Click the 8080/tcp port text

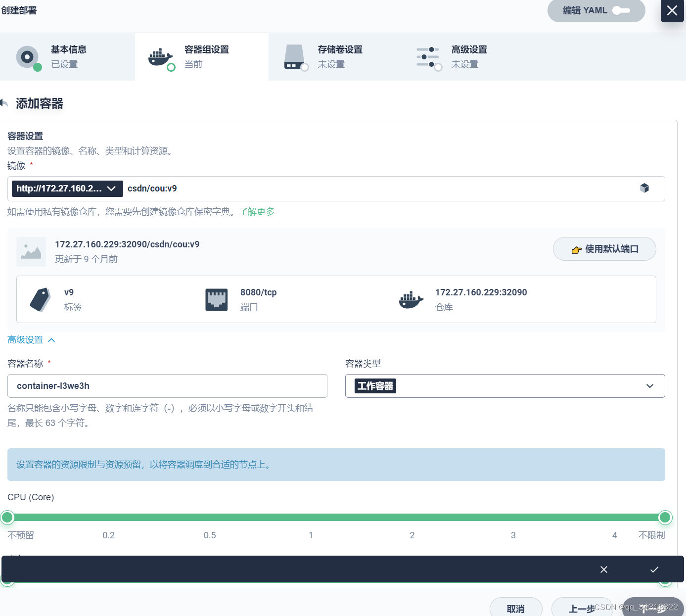pyautogui.click(x=259, y=292)
